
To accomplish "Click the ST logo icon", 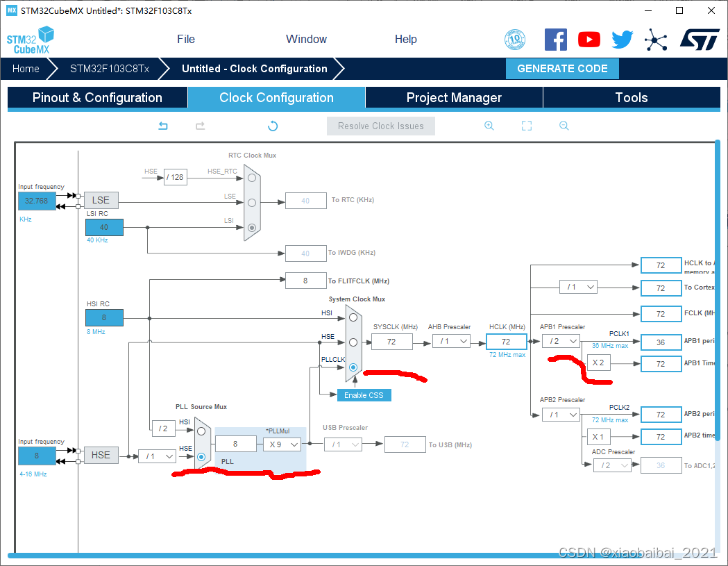I will (700, 40).
